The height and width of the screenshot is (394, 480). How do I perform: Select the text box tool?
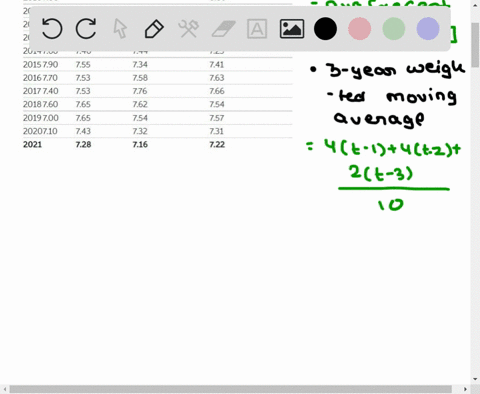[x=257, y=29]
